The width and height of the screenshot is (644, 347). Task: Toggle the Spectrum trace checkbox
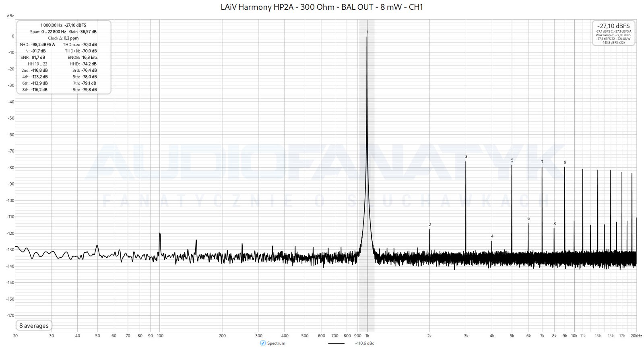(x=263, y=343)
